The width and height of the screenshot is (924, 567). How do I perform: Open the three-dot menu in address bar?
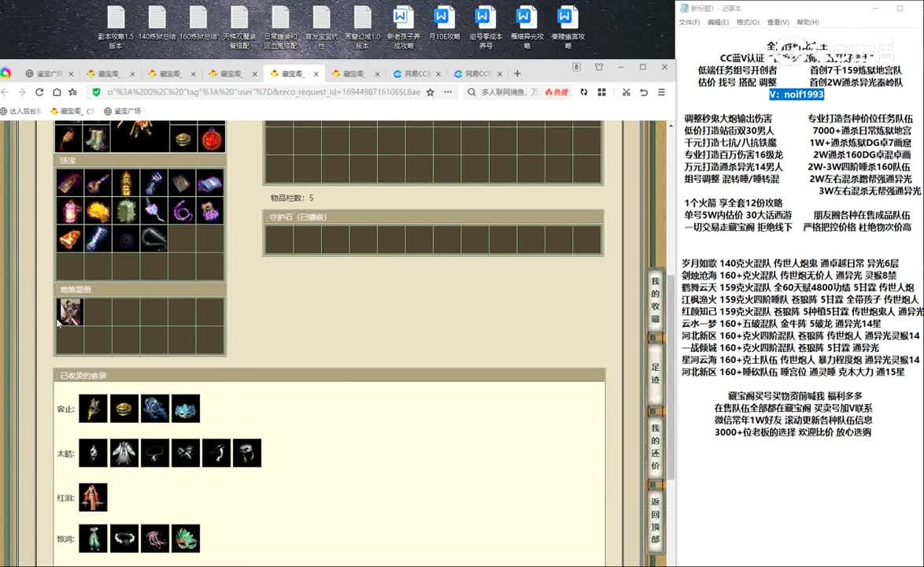coord(448,92)
